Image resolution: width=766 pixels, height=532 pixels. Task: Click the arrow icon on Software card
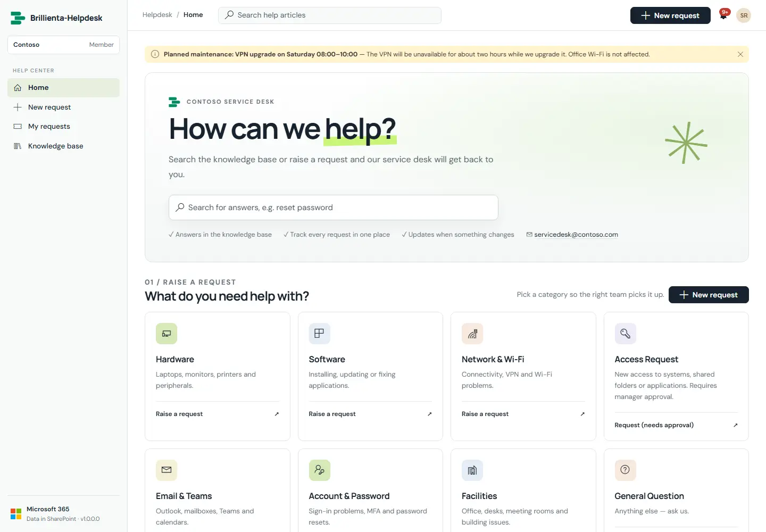(x=429, y=414)
